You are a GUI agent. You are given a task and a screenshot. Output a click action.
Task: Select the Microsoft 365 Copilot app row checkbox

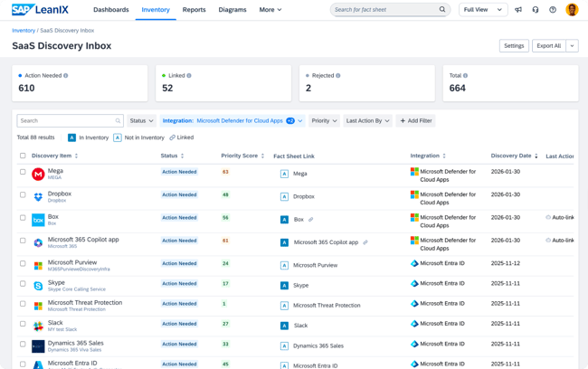(x=23, y=241)
